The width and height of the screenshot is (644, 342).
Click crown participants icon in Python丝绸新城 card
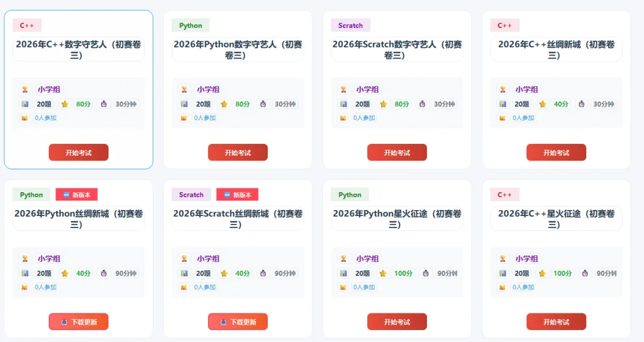(24, 287)
